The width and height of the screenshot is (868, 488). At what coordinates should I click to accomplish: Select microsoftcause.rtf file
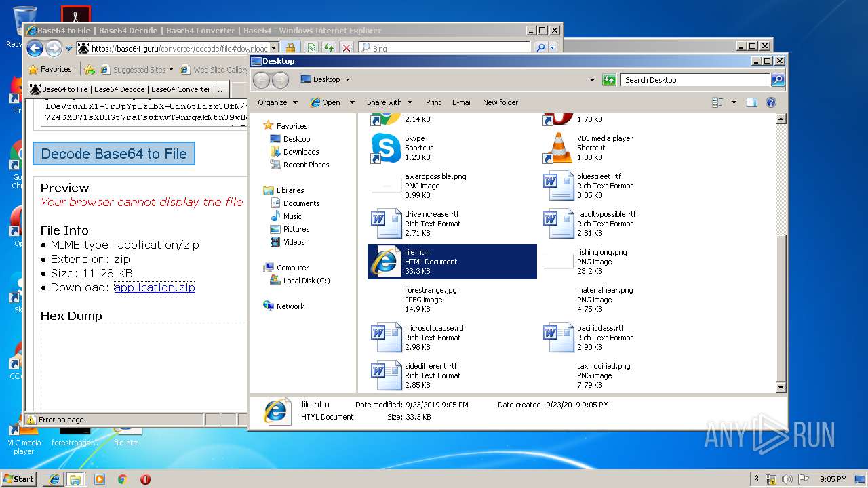tap(452, 338)
